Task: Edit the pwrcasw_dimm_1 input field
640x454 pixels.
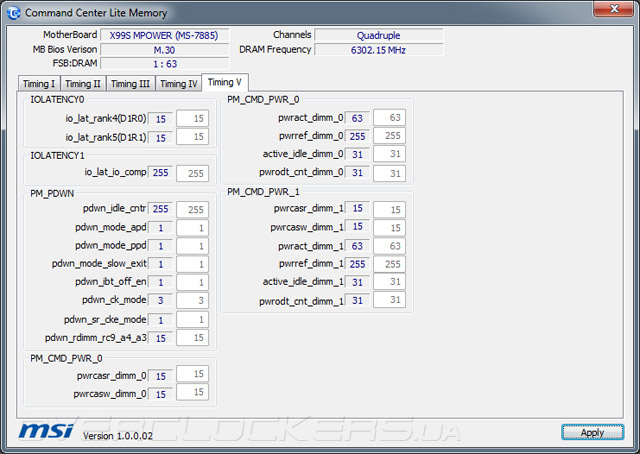Action: [x=389, y=227]
